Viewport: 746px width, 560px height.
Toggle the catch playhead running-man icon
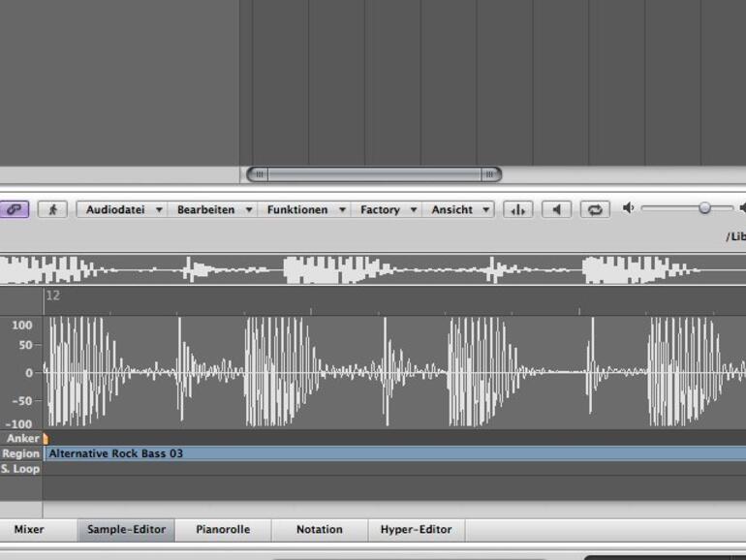[52, 209]
